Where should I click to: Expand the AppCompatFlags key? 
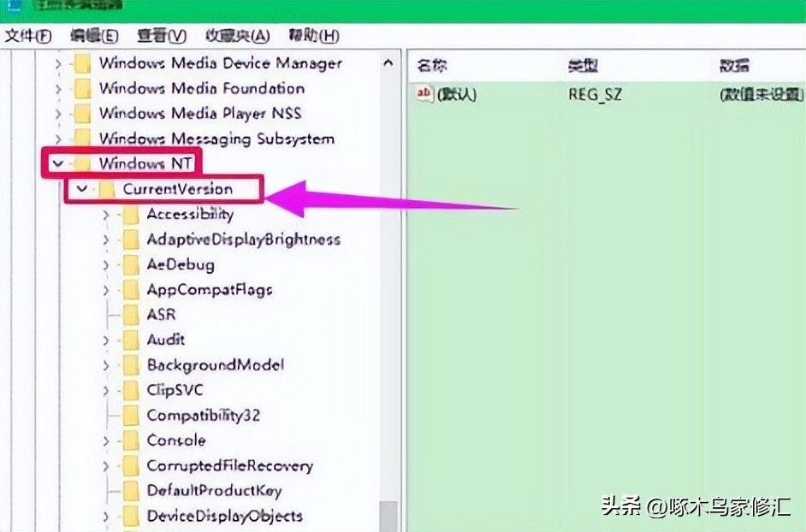click(104, 289)
